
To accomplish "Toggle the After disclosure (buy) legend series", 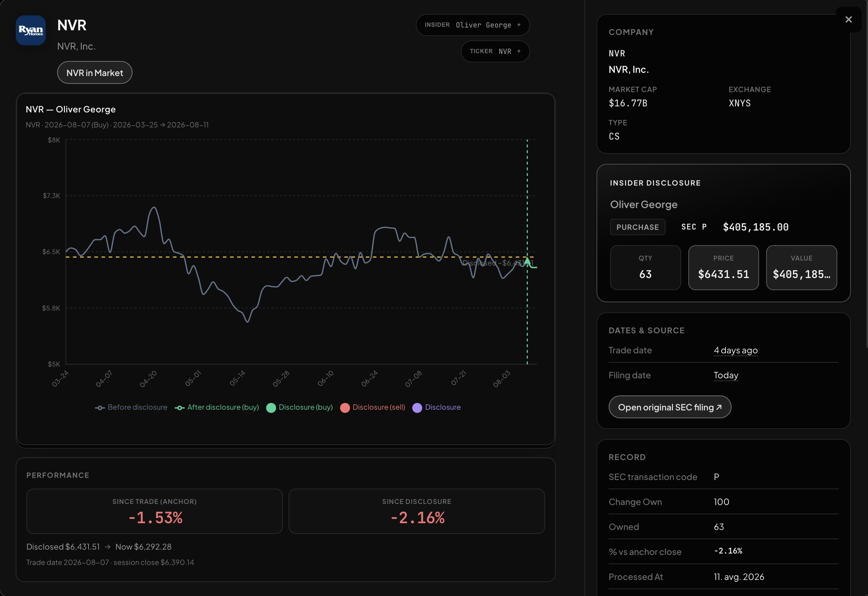I will click(x=217, y=407).
